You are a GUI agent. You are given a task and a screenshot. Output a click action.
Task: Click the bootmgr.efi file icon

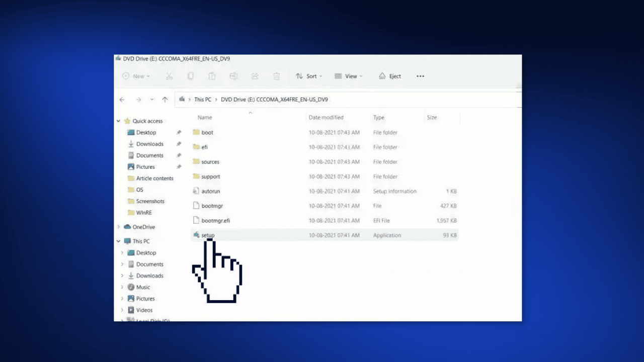[197, 220]
